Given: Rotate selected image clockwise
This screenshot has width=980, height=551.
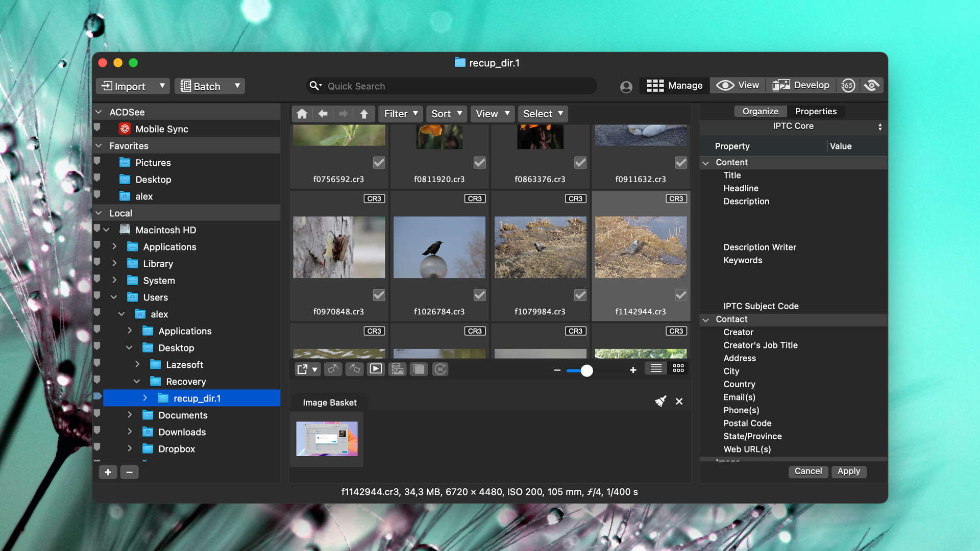Looking at the screenshot, I should (x=354, y=369).
